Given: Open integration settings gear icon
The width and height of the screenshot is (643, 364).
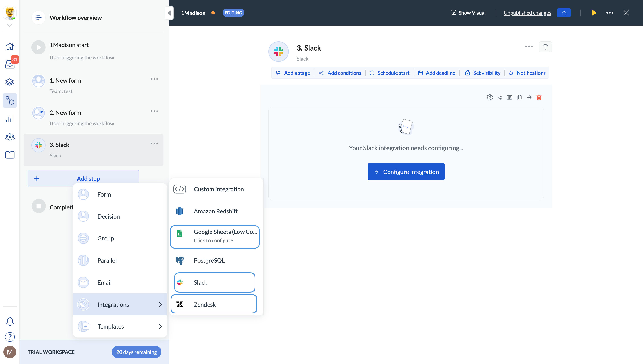Looking at the screenshot, I should (x=489, y=97).
